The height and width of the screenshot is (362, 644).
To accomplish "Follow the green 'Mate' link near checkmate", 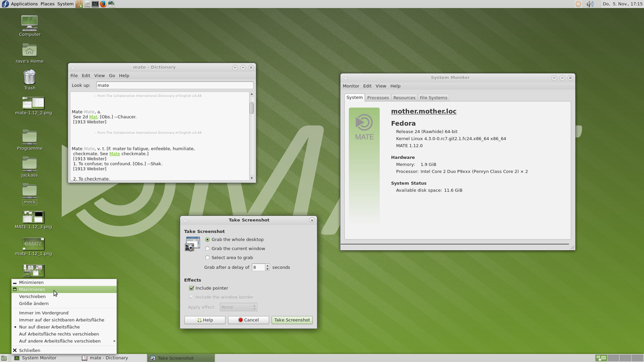I will tap(114, 154).
